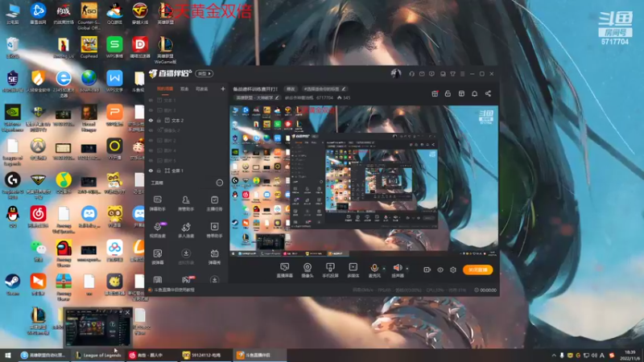Screen dimensions: 644x362
Task: Open the Steam desktop icon
Action: [x=12, y=285]
